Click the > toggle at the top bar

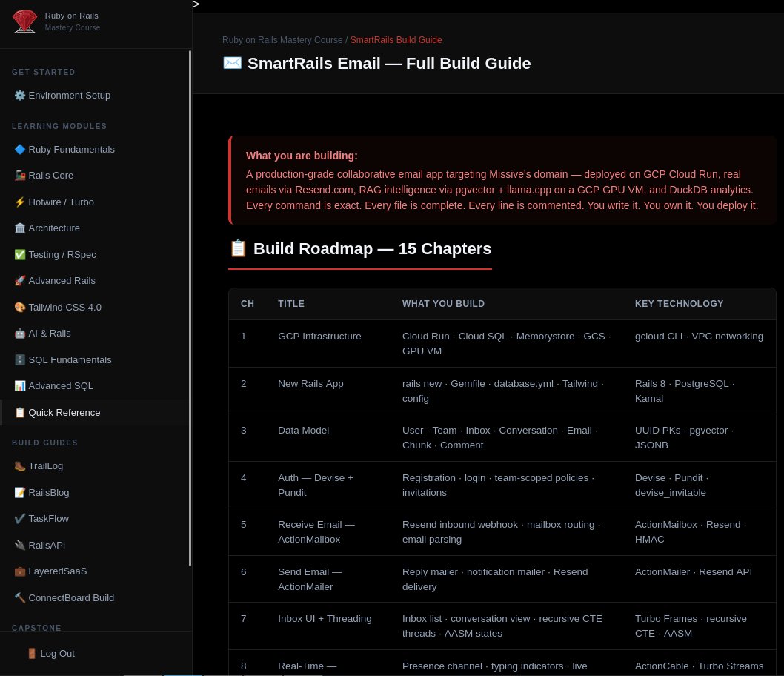[196, 4]
